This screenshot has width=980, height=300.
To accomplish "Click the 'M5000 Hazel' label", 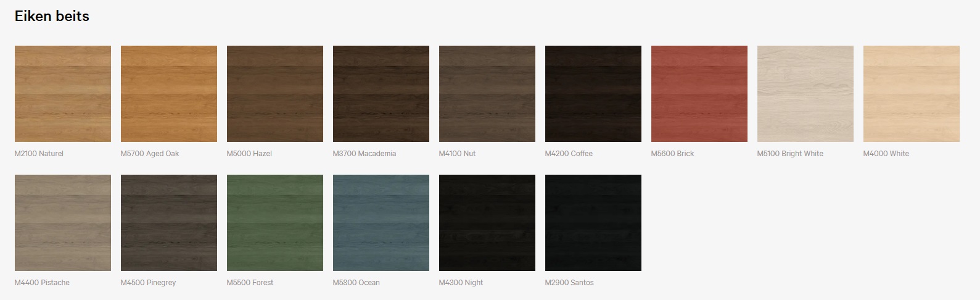I will (x=249, y=154).
